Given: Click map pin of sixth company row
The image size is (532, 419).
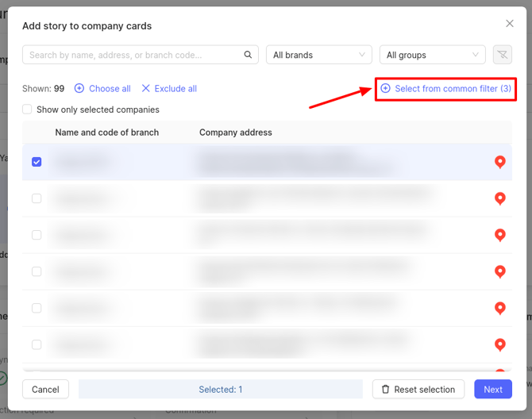Looking at the screenshot, I should click(500, 344).
